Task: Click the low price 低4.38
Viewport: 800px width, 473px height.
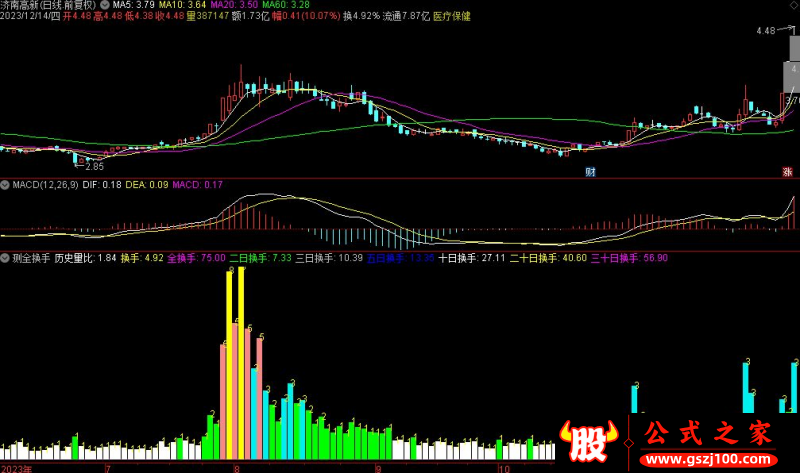Action: 139,16
